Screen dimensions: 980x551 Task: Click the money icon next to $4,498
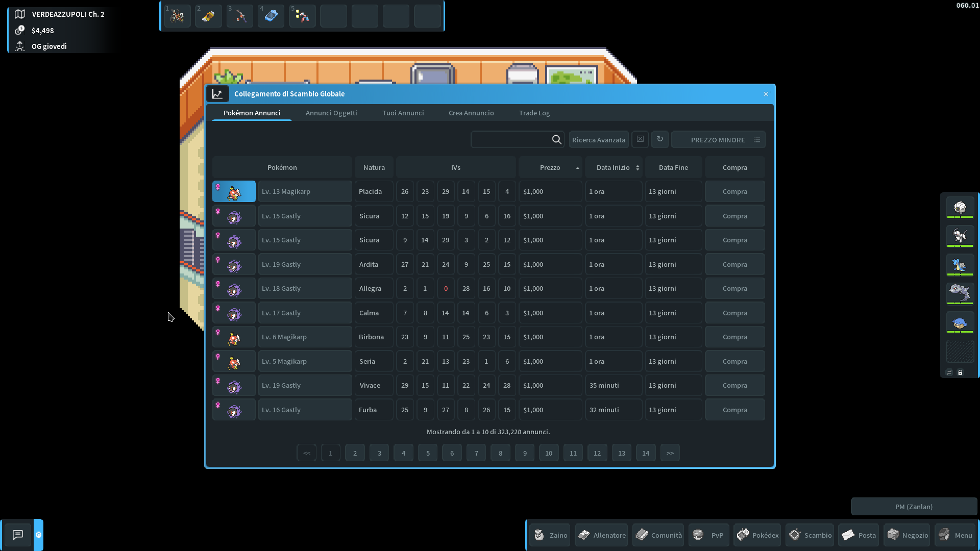pyautogui.click(x=19, y=30)
